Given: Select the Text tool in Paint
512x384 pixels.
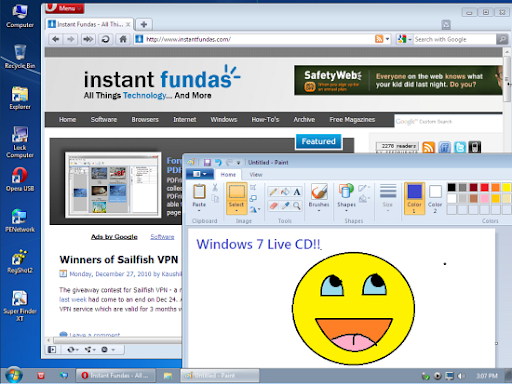Looking at the screenshot, I should 297,192.
